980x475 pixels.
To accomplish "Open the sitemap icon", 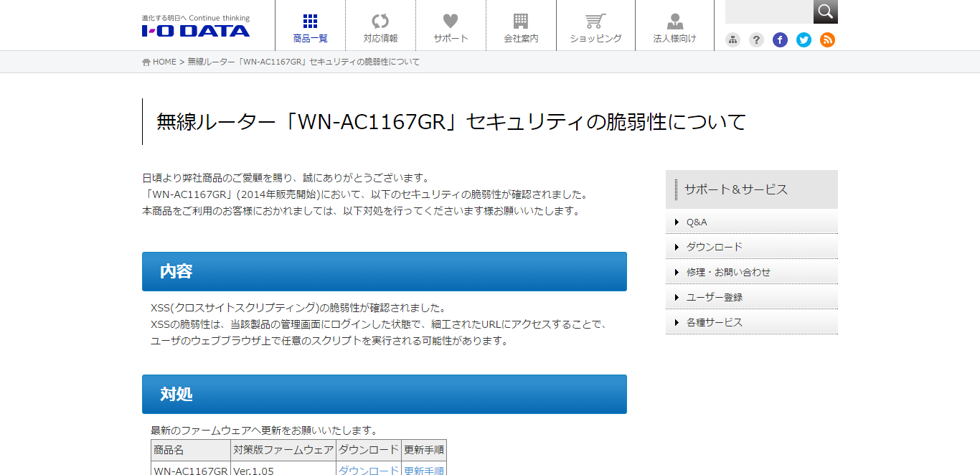I will 732,39.
